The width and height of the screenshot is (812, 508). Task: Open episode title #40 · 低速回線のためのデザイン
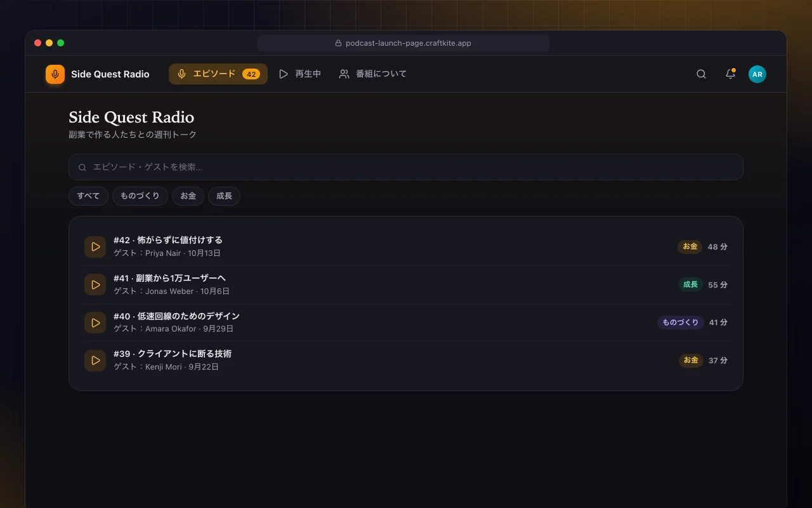coord(176,316)
